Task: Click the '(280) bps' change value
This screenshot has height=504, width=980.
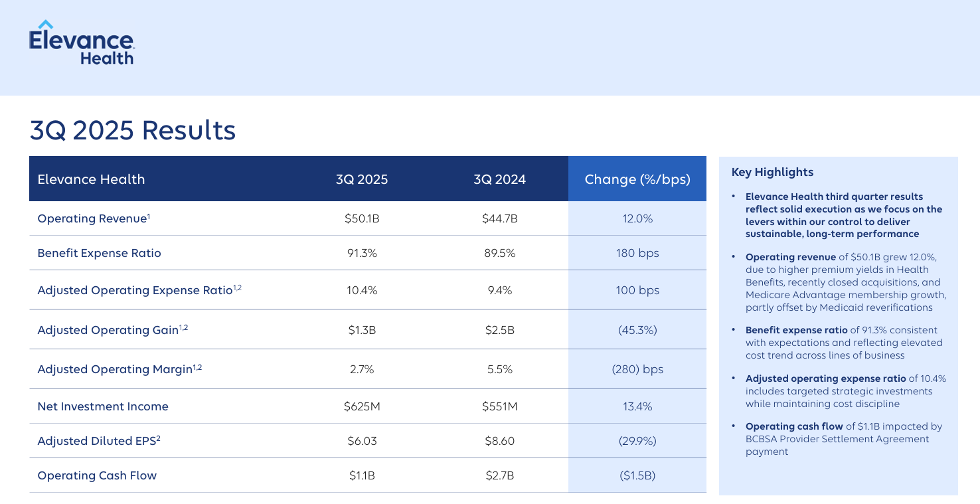Action: pos(637,369)
